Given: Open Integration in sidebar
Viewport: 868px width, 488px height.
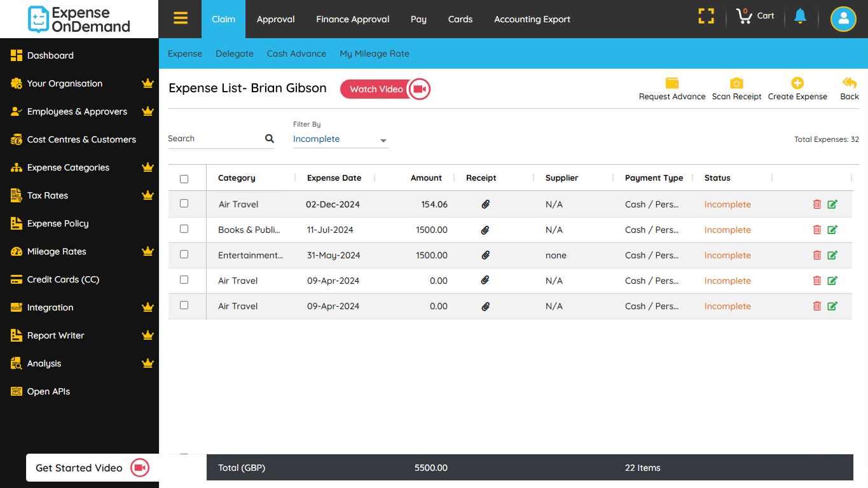Looking at the screenshot, I should click(50, 307).
